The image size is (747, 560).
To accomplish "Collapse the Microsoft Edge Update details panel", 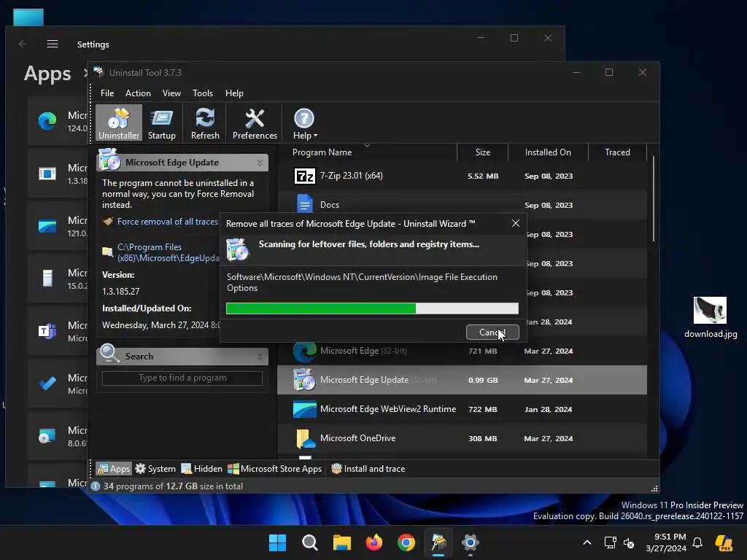I will (260, 163).
